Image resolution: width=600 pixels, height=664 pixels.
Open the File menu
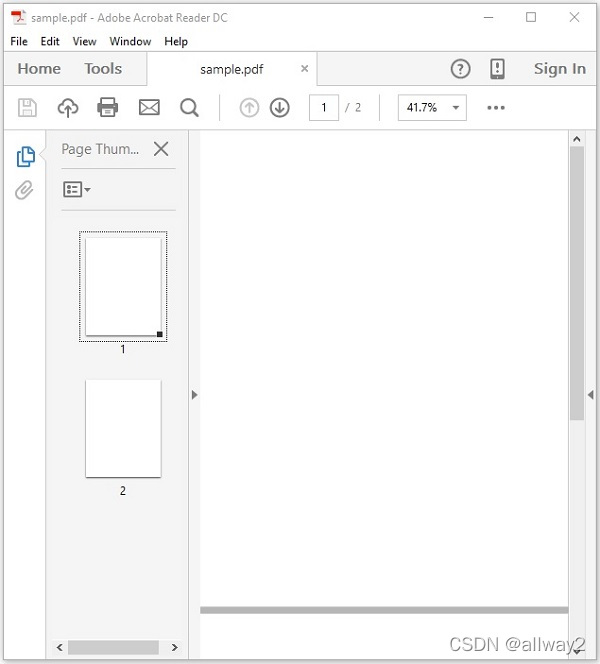click(19, 42)
